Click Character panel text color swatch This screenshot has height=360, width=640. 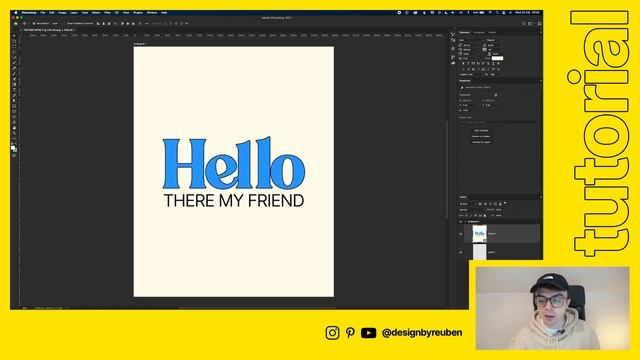(x=498, y=58)
